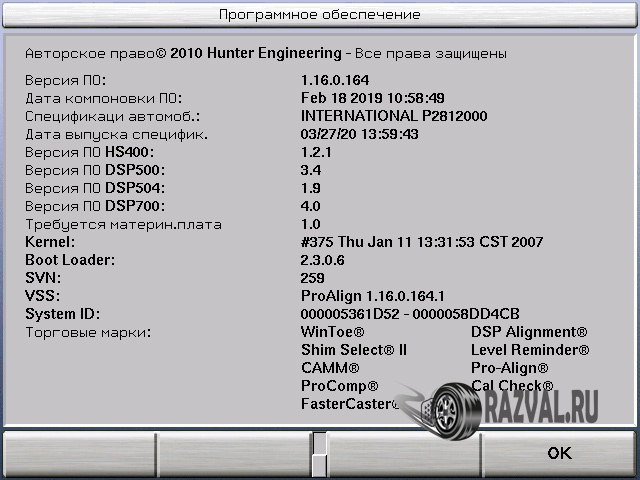Click the OK softkey button
Image resolution: width=640 pixels, height=480 pixels.
[558, 453]
